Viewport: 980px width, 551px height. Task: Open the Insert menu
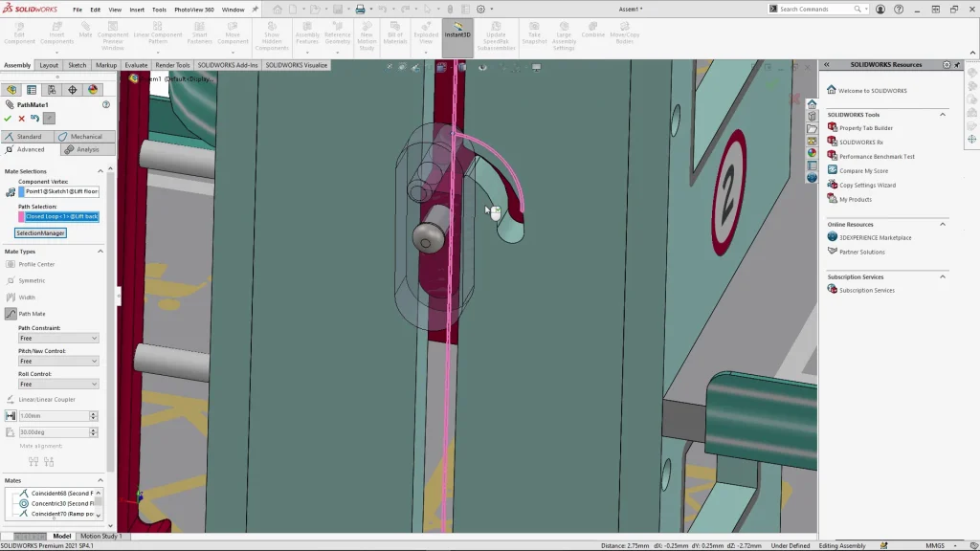137,10
